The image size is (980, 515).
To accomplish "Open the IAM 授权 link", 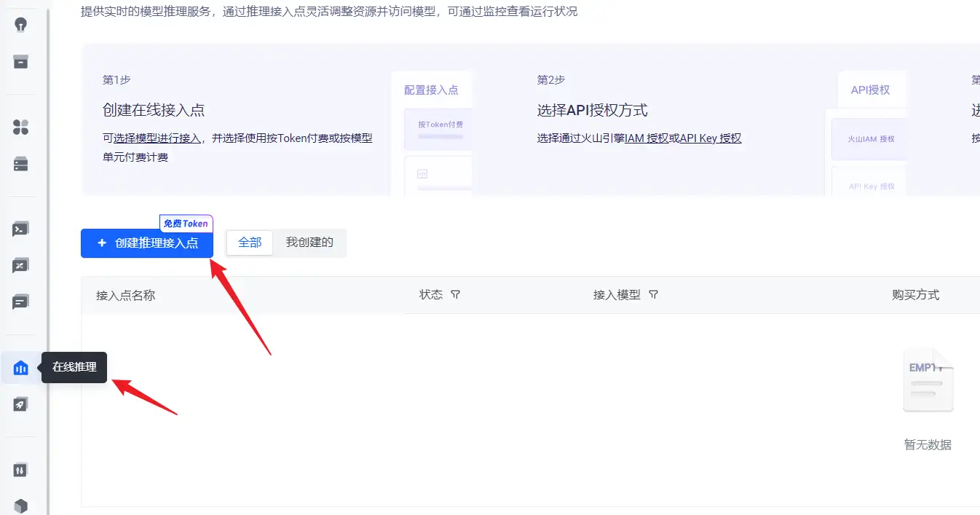I will coord(647,138).
